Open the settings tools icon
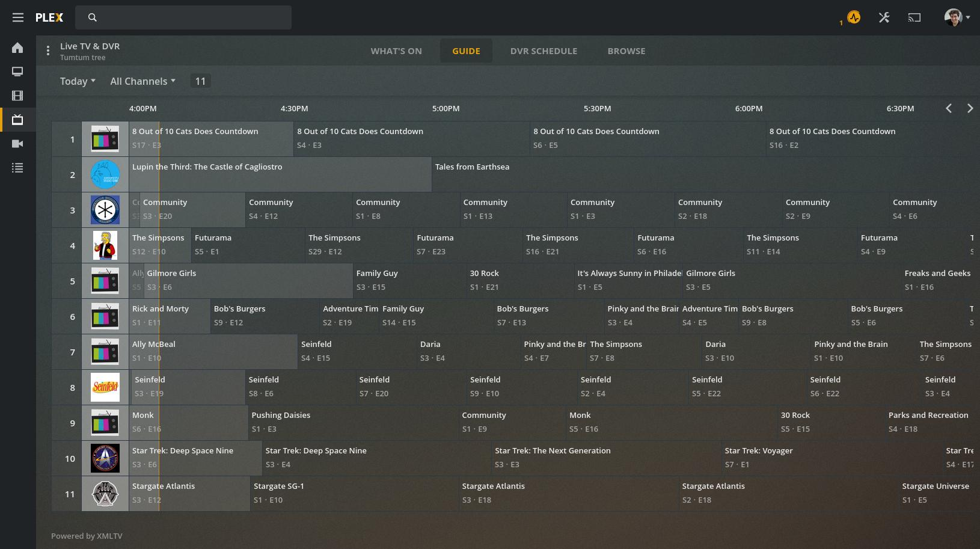Screen dimensions: 980x549 884,17
